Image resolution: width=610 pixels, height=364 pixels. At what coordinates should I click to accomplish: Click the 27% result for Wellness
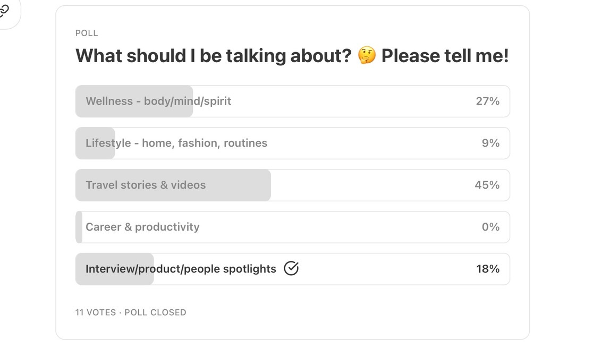[487, 101]
